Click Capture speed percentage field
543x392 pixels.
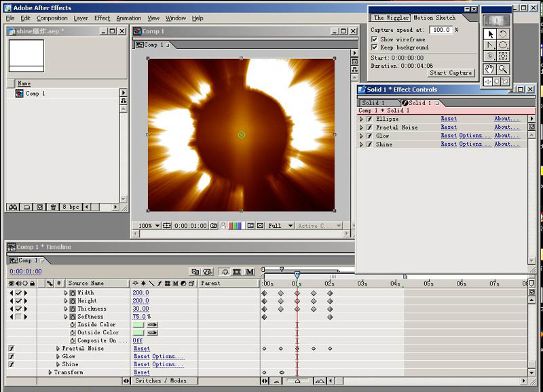point(441,30)
